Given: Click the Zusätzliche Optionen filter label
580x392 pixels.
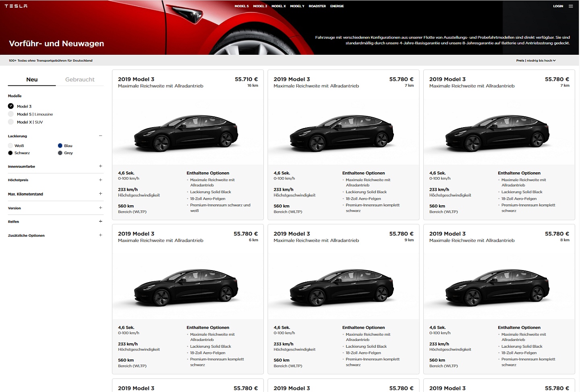Looking at the screenshot, I should coord(26,235).
